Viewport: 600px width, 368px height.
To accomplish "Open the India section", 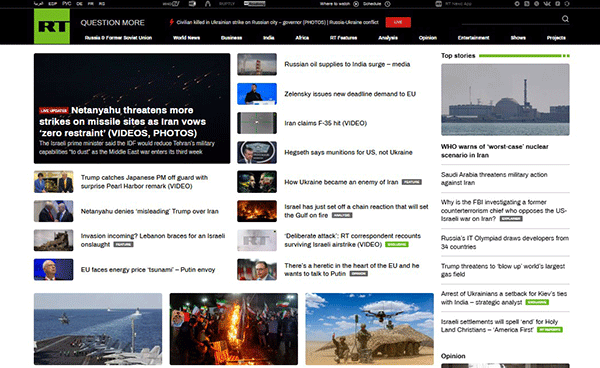I will click(269, 37).
